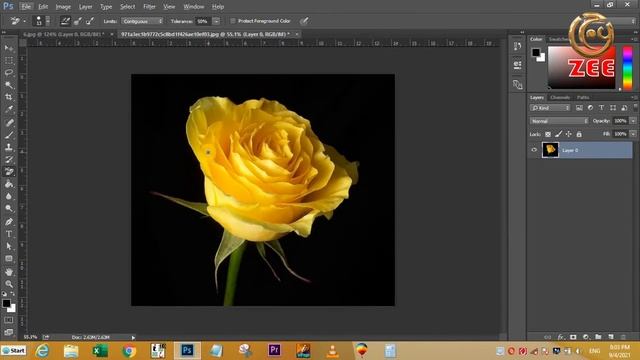This screenshot has height=360, width=640.
Task: Click the Create new group folder button
Action: pos(598,337)
